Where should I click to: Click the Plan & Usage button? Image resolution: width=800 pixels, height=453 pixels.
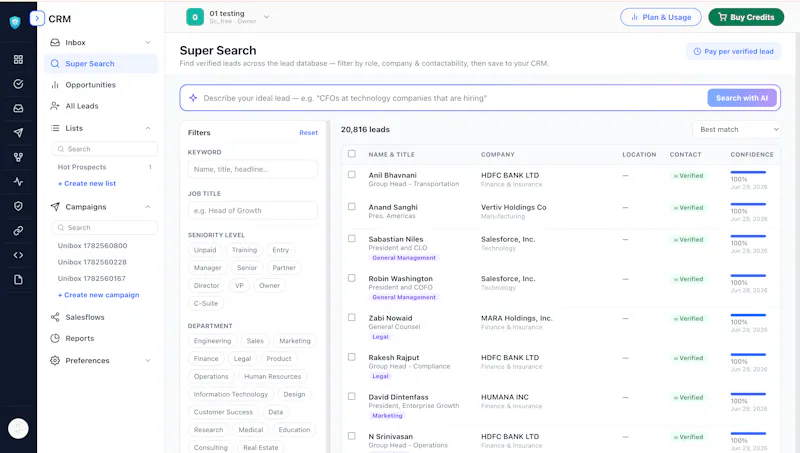coord(661,17)
